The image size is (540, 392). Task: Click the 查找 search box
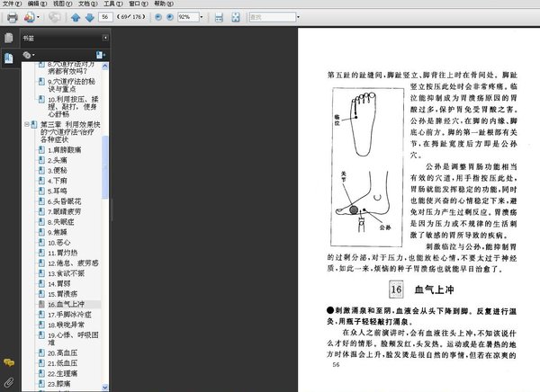(x=273, y=17)
